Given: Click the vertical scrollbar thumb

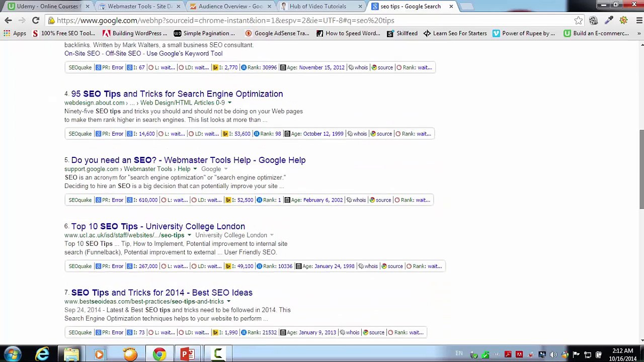Looking at the screenshot, I should [641, 169].
